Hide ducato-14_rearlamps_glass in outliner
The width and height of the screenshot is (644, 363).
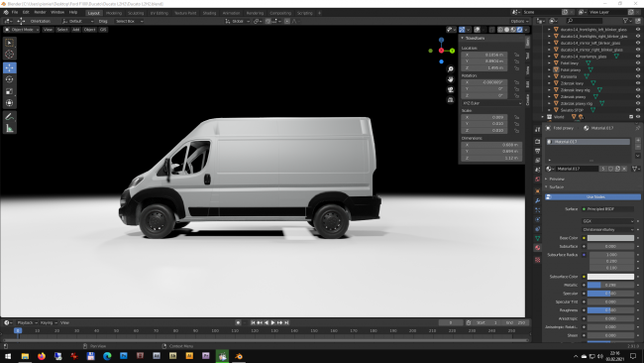click(x=638, y=57)
